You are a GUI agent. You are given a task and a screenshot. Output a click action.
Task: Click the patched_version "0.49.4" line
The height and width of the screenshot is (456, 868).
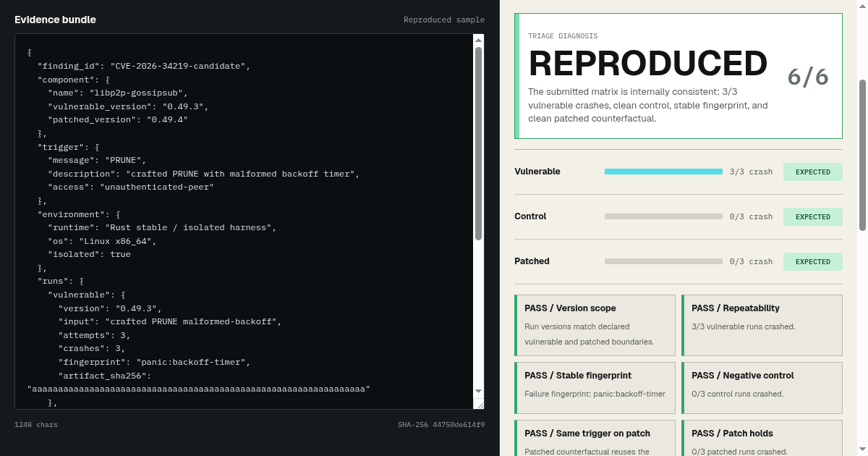[x=118, y=119]
